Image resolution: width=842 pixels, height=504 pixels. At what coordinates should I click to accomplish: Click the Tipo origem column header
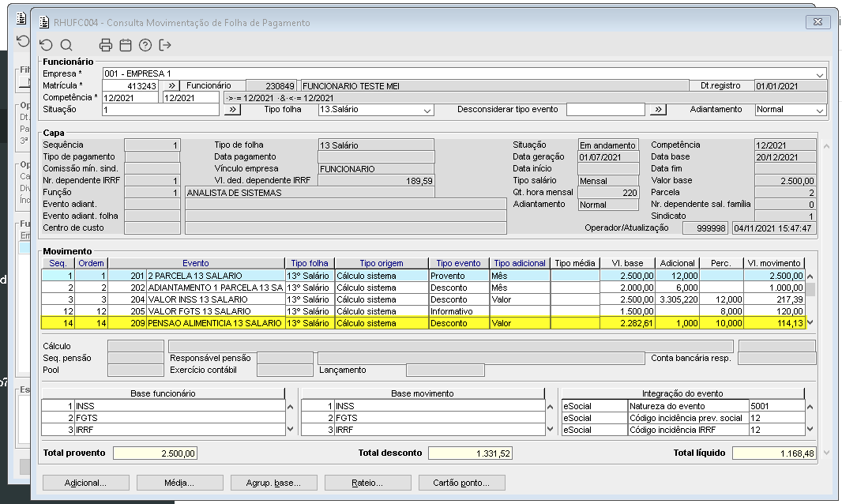click(381, 263)
